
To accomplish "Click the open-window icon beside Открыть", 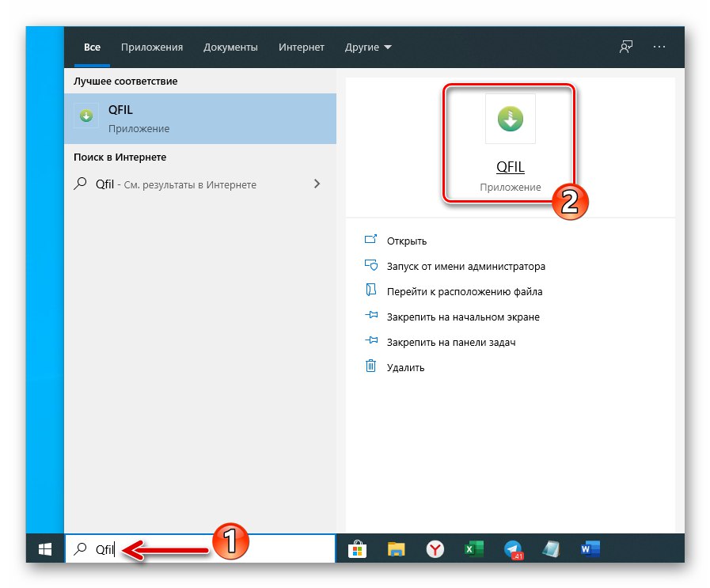I will click(x=370, y=240).
